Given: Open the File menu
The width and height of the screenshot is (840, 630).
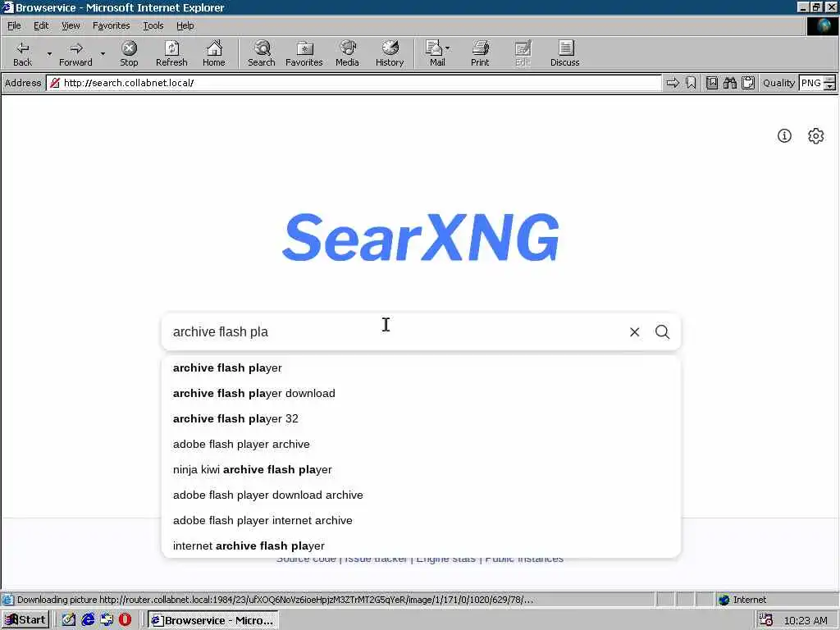Looking at the screenshot, I should pos(14,25).
